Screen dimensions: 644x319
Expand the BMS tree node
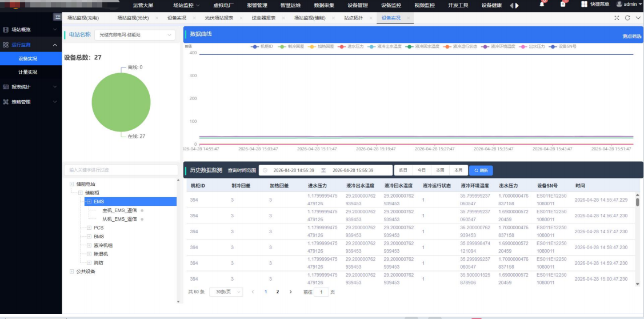(x=89, y=236)
